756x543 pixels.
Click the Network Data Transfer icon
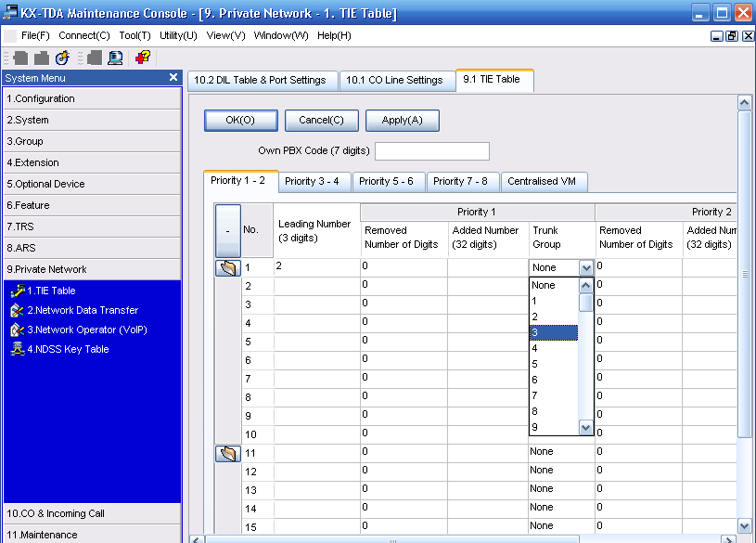(x=18, y=310)
